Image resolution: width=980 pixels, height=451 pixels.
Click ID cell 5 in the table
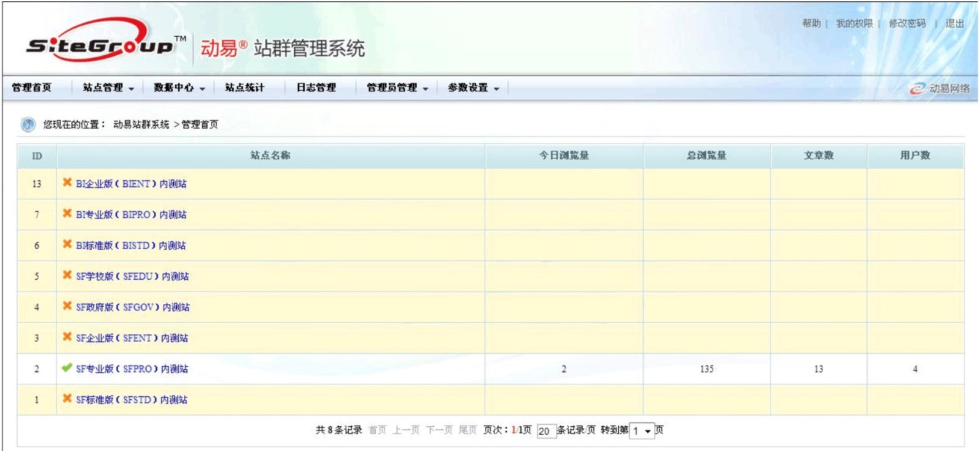click(37, 277)
